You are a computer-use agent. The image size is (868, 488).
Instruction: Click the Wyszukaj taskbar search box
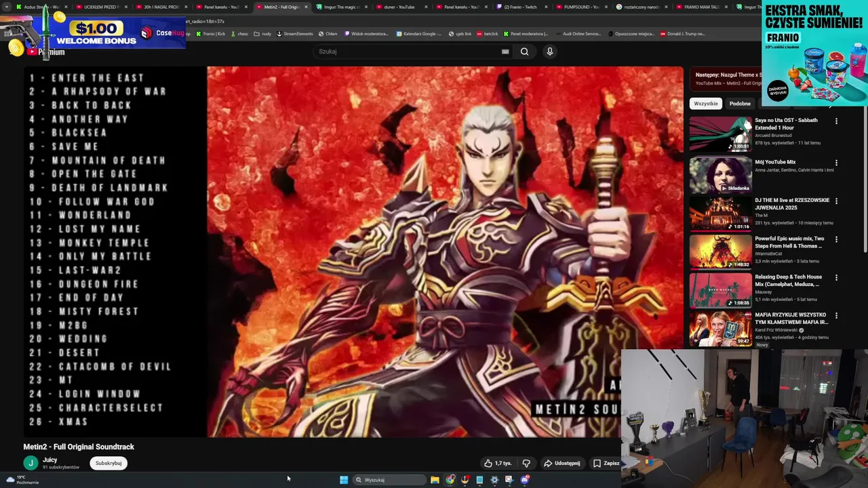point(390,480)
